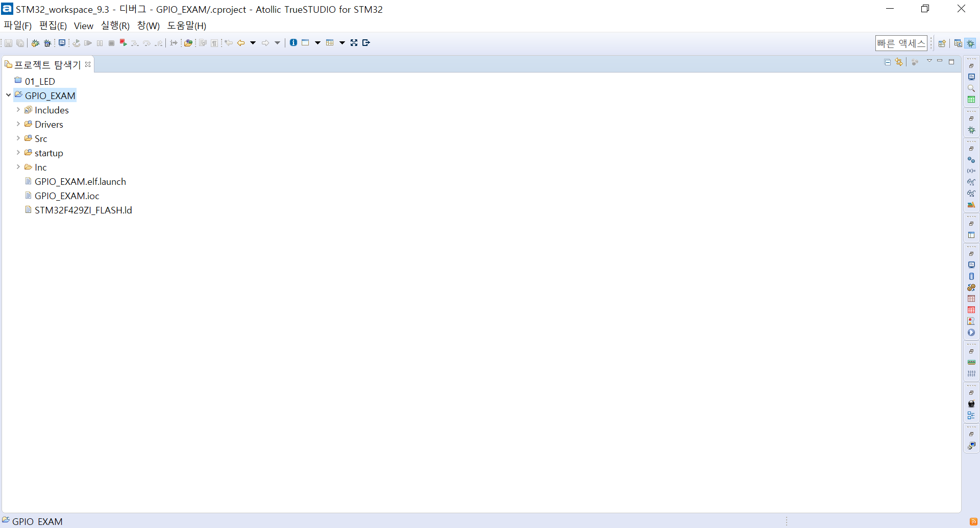
Task: Switch to the C/C++ perspective icon
Action: (x=958, y=43)
